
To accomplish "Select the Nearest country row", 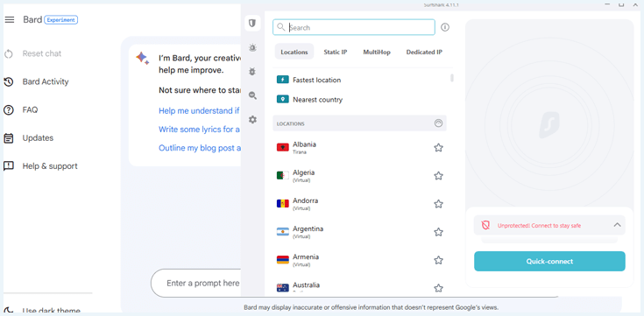I will tap(359, 99).
